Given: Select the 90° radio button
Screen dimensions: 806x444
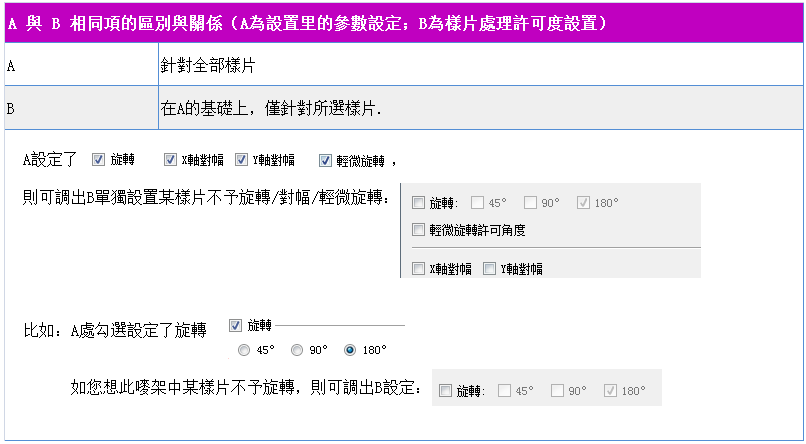Looking at the screenshot, I should pos(297,350).
